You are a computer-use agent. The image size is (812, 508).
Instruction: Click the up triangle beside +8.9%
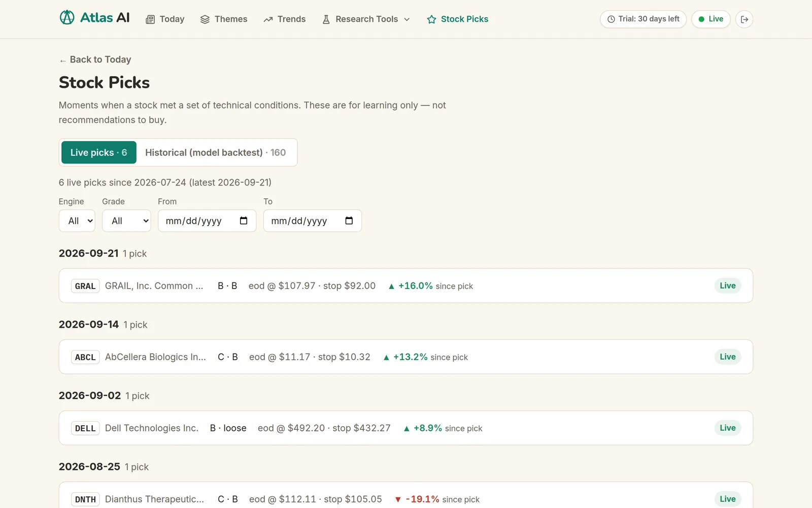click(x=407, y=429)
